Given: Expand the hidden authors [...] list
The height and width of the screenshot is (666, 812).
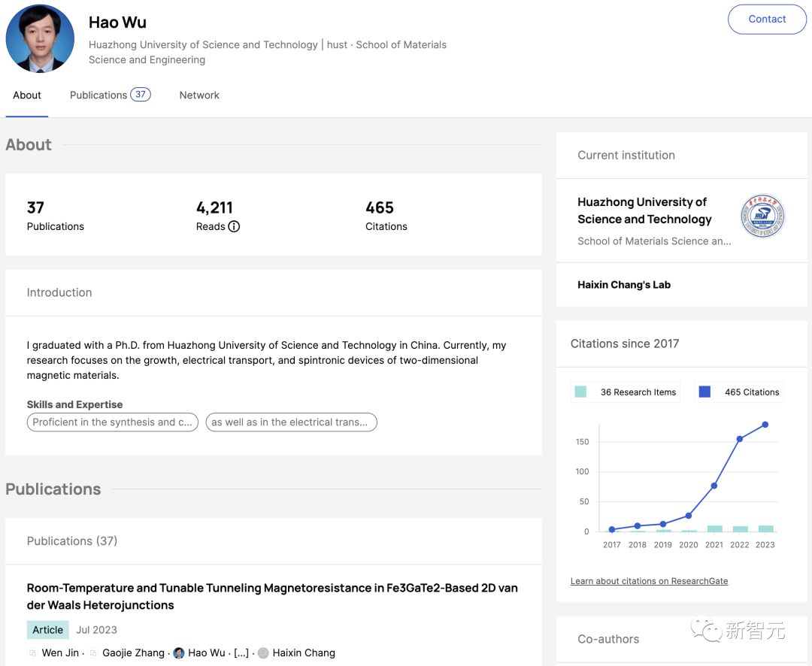Looking at the screenshot, I should 241,652.
